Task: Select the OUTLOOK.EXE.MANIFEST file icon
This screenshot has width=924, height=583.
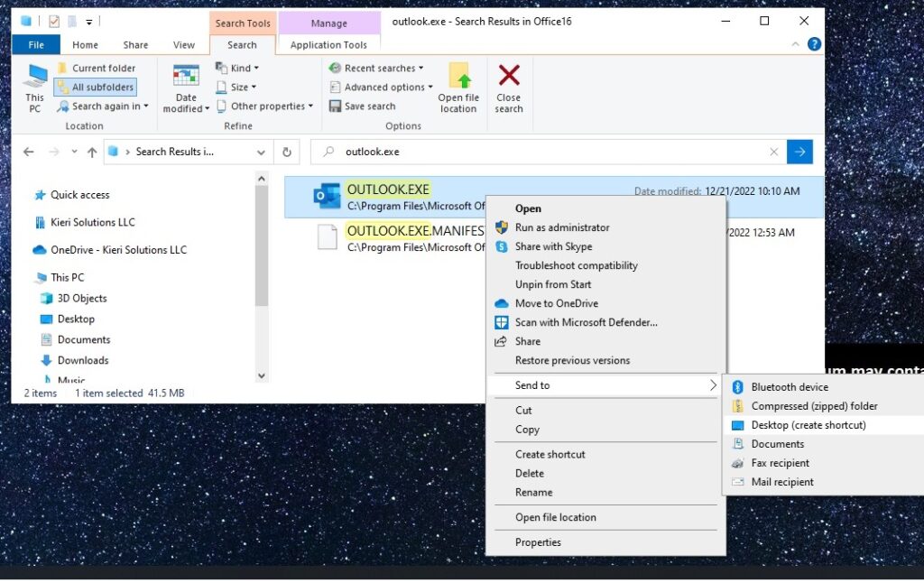Action: click(327, 238)
